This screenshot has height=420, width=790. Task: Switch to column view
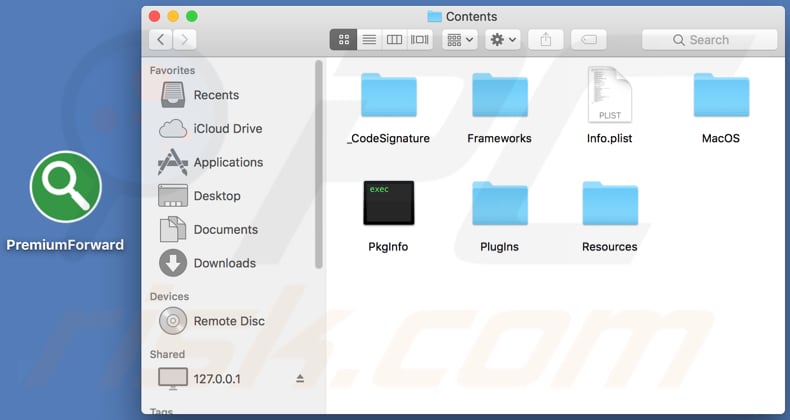[394, 39]
